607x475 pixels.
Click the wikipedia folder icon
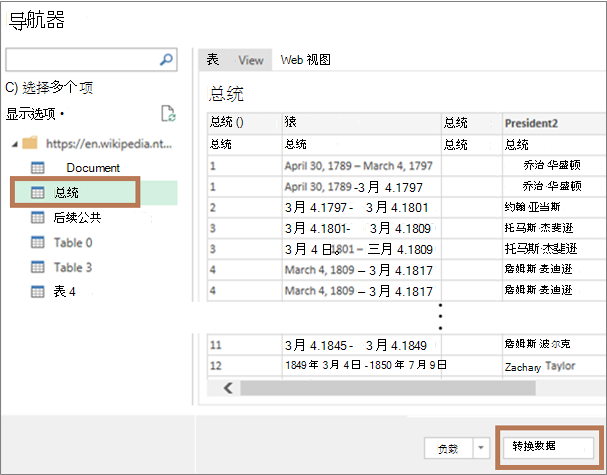(30, 143)
